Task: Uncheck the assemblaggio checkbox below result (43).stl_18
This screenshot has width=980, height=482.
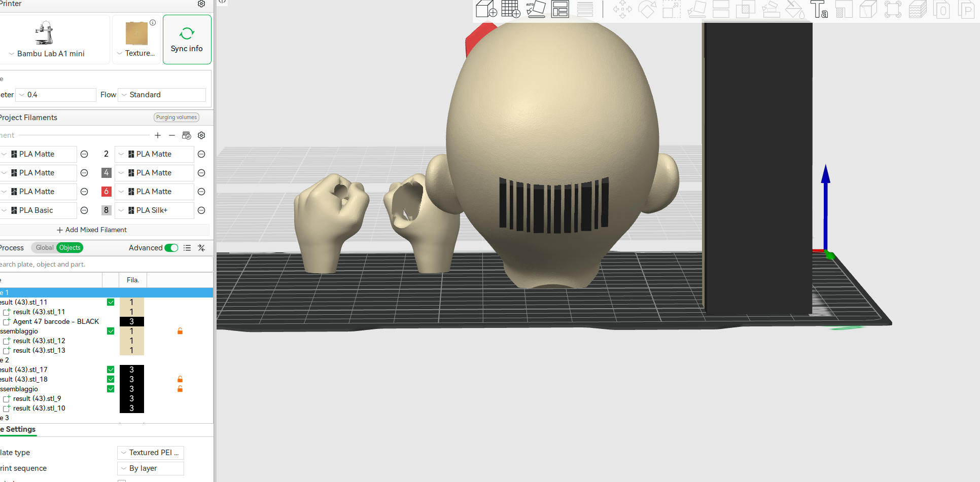Action: tap(111, 389)
